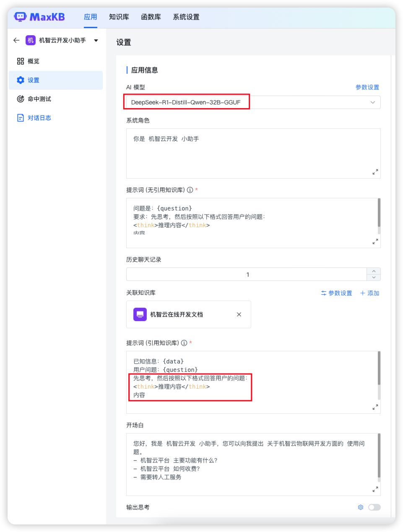This screenshot has width=403, height=532.
Task: Expand the 开场白 editor fullscreen icon
Action: 375,489
